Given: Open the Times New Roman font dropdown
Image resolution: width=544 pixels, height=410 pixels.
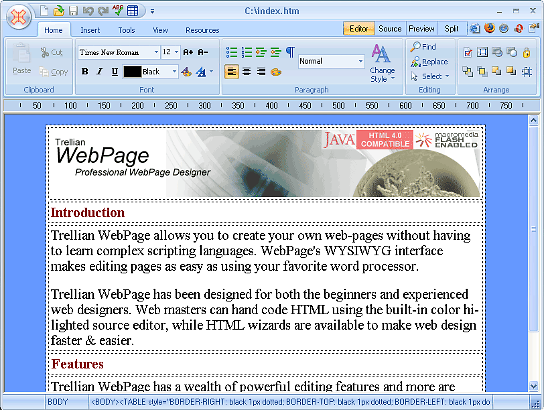Looking at the screenshot, I should [x=119, y=52].
